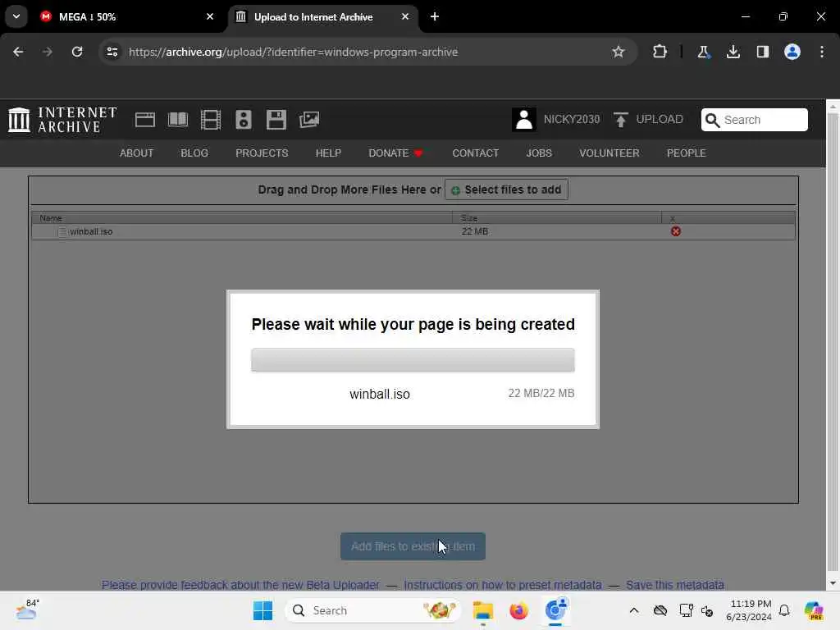Click Save this metadata link
Image resolution: width=840 pixels, height=630 pixels.
(675, 584)
